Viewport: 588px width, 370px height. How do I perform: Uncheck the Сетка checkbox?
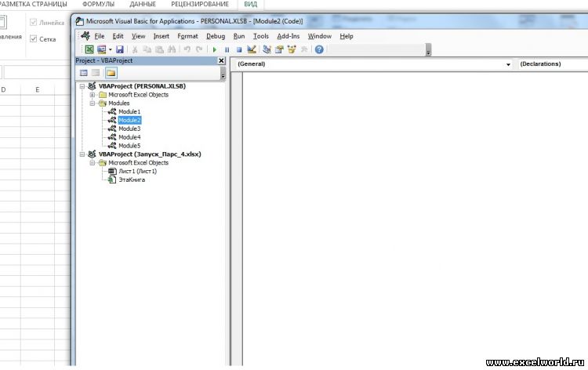pyautogui.click(x=34, y=38)
